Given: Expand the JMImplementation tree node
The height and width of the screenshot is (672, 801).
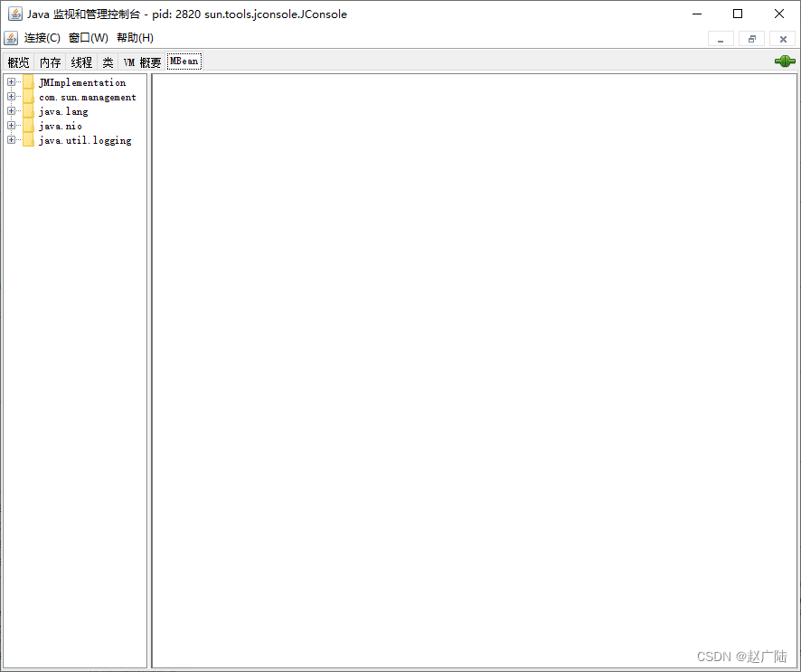Looking at the screenshot, I should click(11, 81).
